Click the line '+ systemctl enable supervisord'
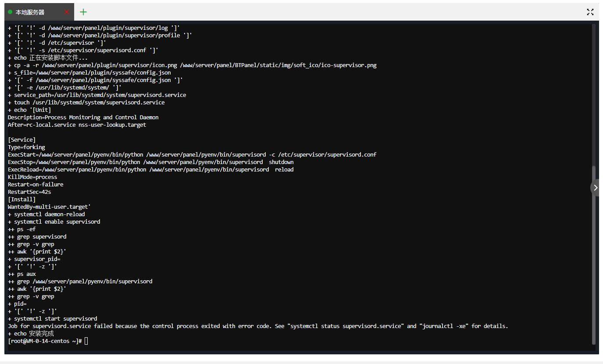 (x=54, y=222)
